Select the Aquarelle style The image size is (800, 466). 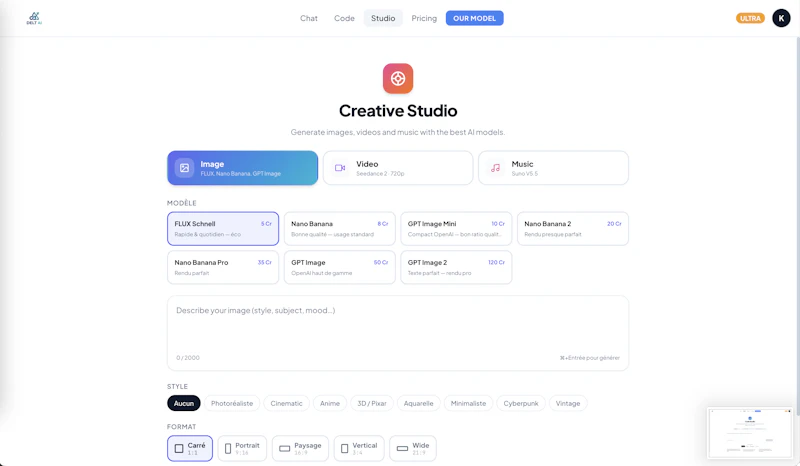tap(418, 403)
